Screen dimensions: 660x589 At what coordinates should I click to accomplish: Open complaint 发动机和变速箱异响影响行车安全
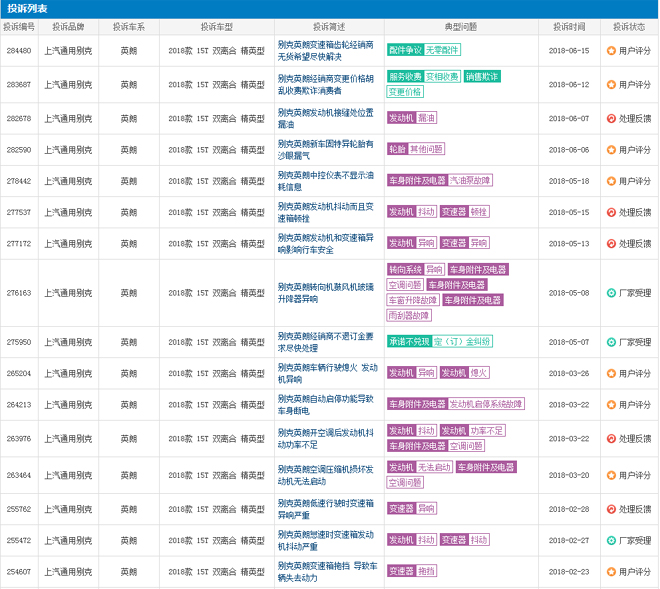coord(325,243)
